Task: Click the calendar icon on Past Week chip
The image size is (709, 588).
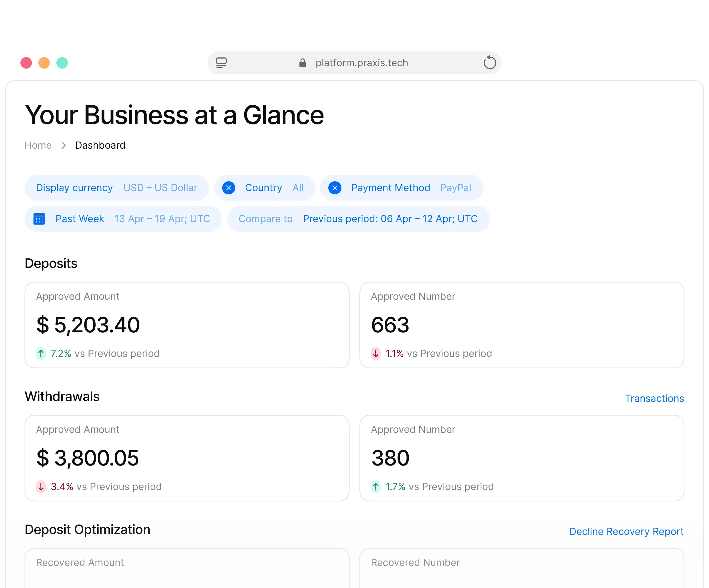Action: 39,219
